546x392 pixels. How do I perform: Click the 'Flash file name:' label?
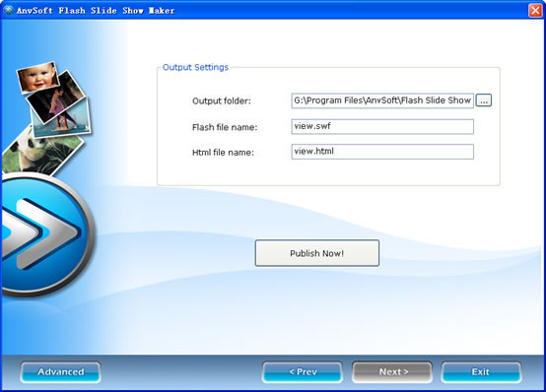pos(225,127)
